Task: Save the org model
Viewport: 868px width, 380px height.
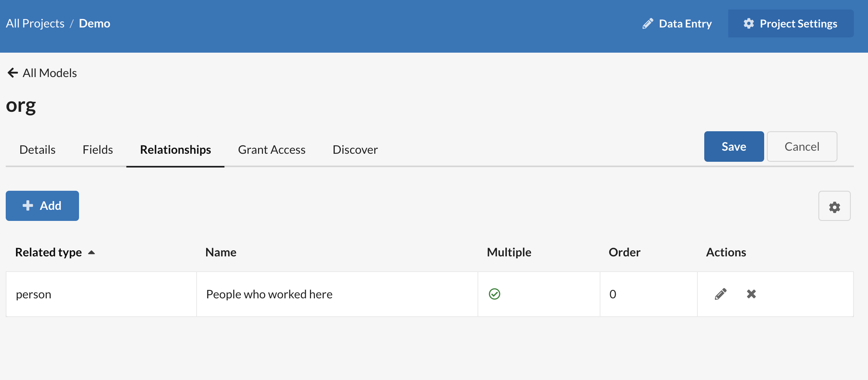Action: 734,147
